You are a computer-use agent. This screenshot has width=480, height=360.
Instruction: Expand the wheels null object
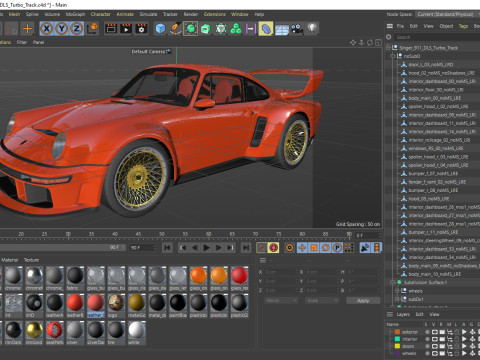[x=397, y=291]
